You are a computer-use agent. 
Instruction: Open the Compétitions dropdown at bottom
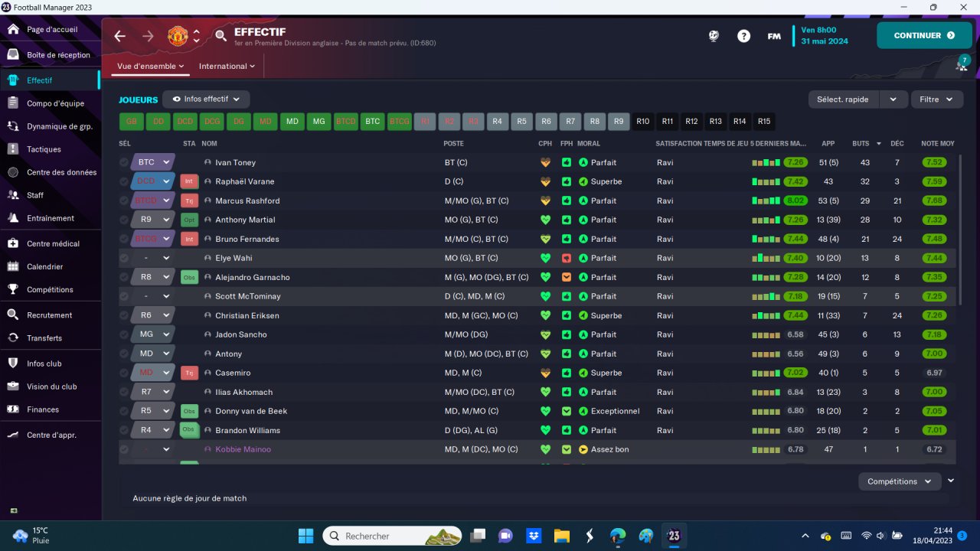[900, 481]
